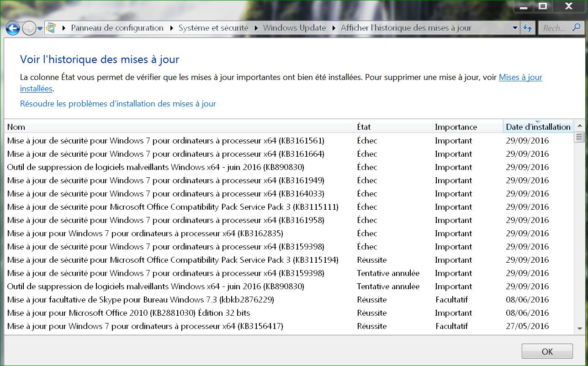Click 'Facultatif' importance of the Skype row
The image size is (588, 366).
451,299
